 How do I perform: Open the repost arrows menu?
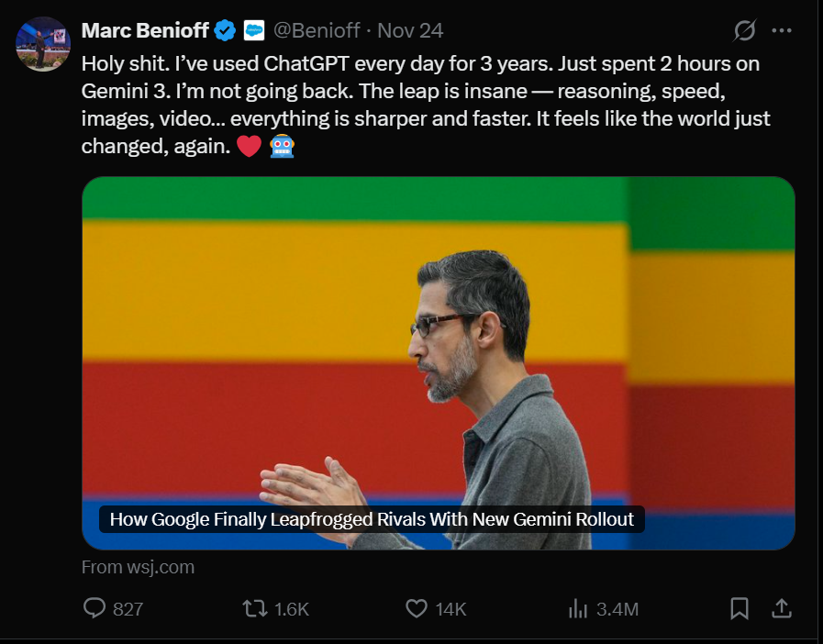point(253,608)
